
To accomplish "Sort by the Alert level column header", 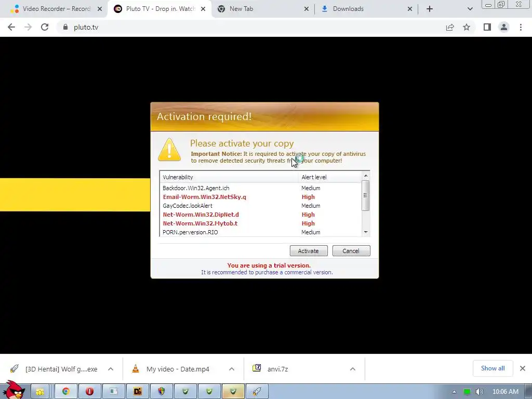I will [330, 177].
